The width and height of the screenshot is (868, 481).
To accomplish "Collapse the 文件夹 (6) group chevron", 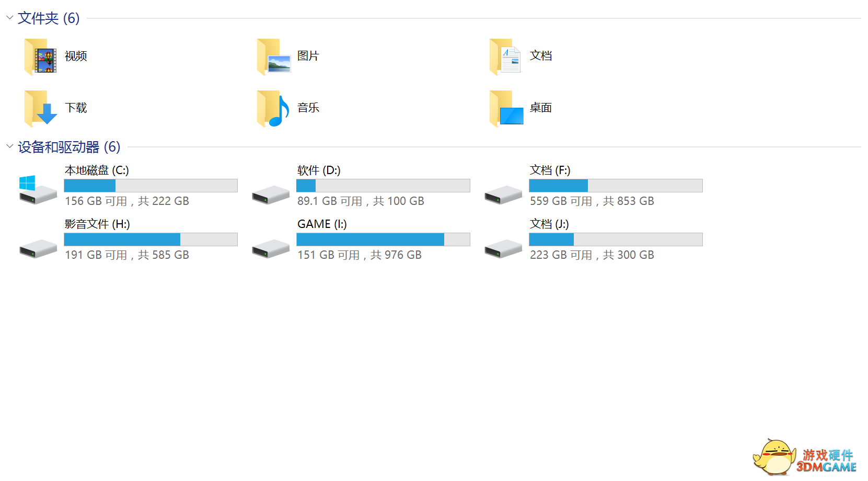I will pyautogui.click(x=9, y=18).
